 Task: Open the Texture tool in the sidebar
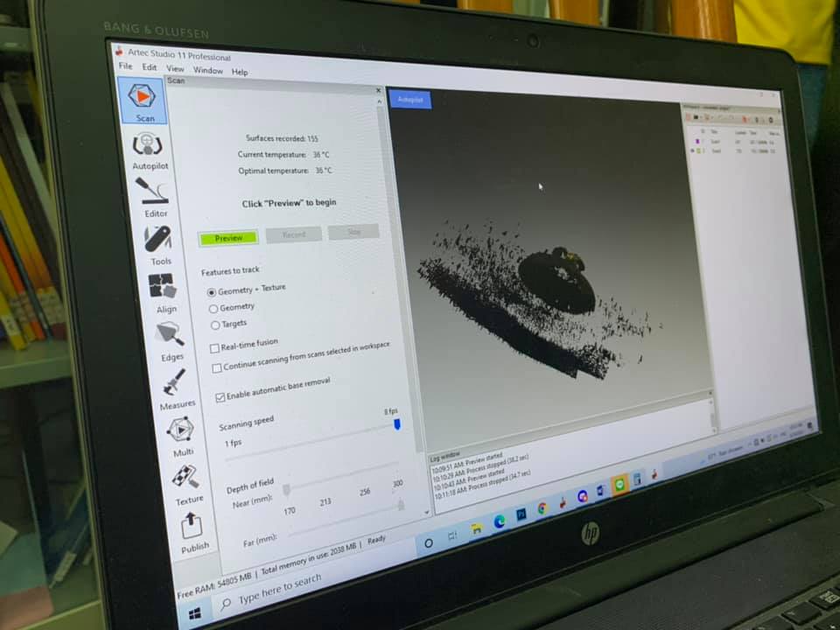tap(187, 484)
